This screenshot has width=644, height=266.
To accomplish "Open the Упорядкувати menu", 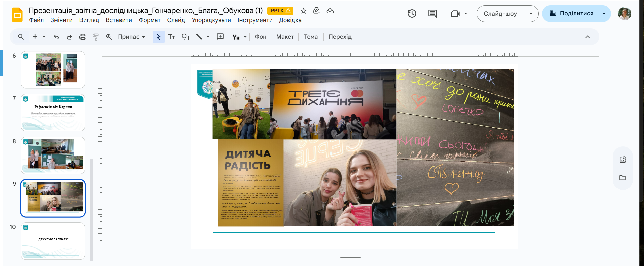I will point(211,20).
